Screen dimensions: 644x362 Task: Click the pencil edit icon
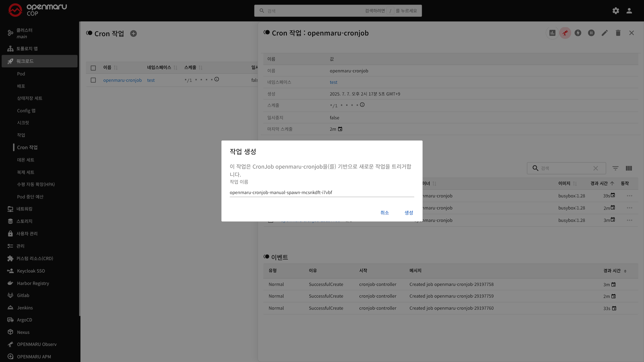coord(604,33)
